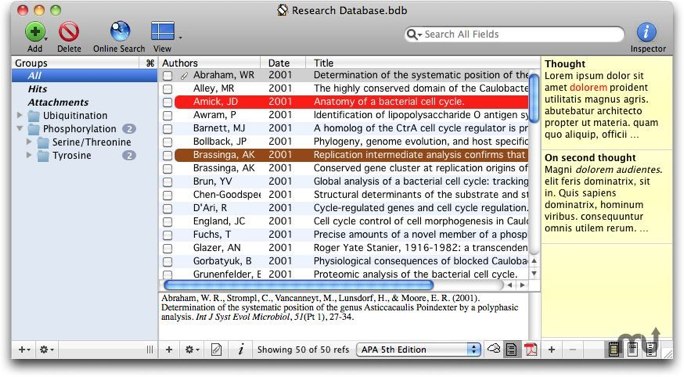The image size is (684, 377).
Task: Click the scroll right arrow under list
Action: [x=522, y=285]
